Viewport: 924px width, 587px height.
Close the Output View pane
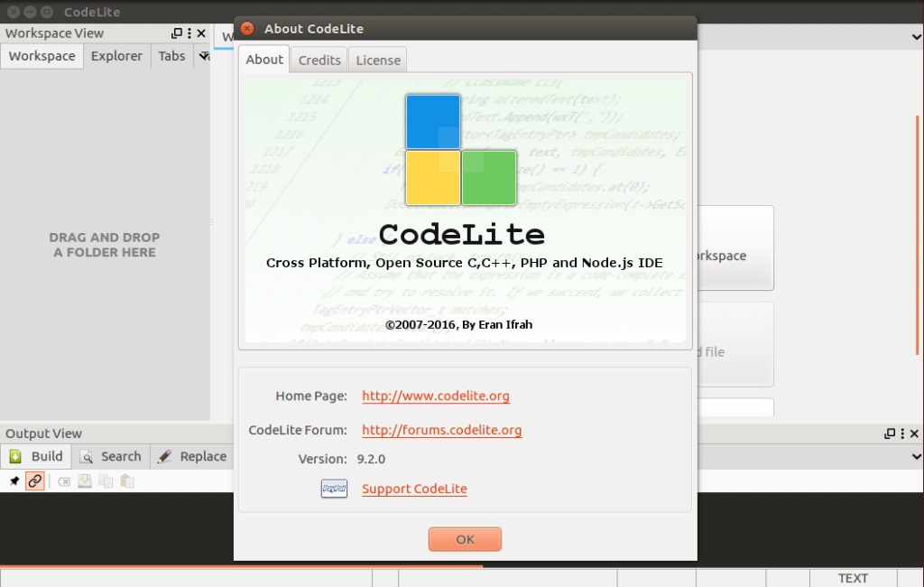click(915, 433)
